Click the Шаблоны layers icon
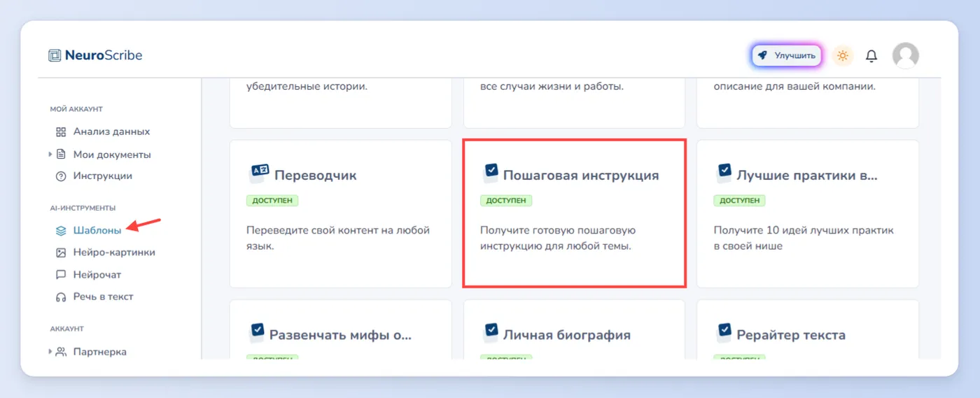This screenshot has height=398, width=980. click(x=61, y=230)
